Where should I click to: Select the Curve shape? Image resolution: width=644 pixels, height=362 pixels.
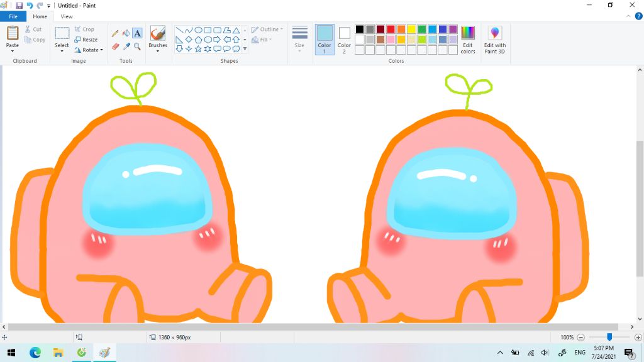pos(189,30)
